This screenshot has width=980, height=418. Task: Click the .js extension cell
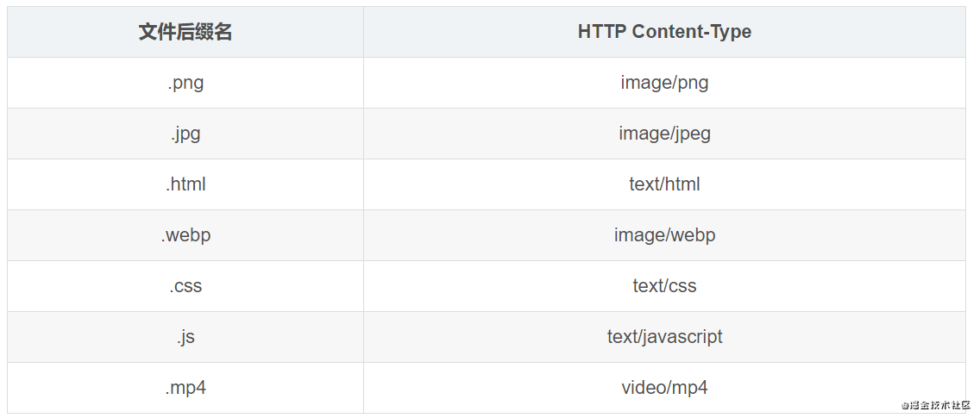pos(185,337)
